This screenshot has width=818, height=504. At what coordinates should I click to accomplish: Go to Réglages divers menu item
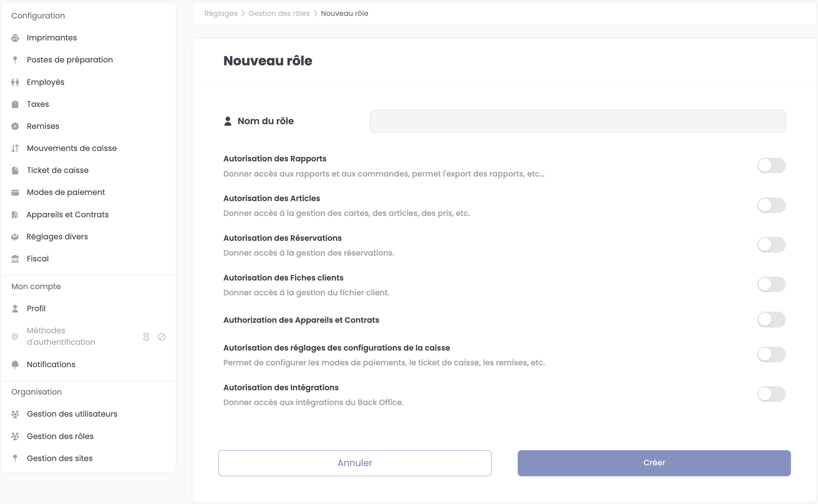point(57,237)
